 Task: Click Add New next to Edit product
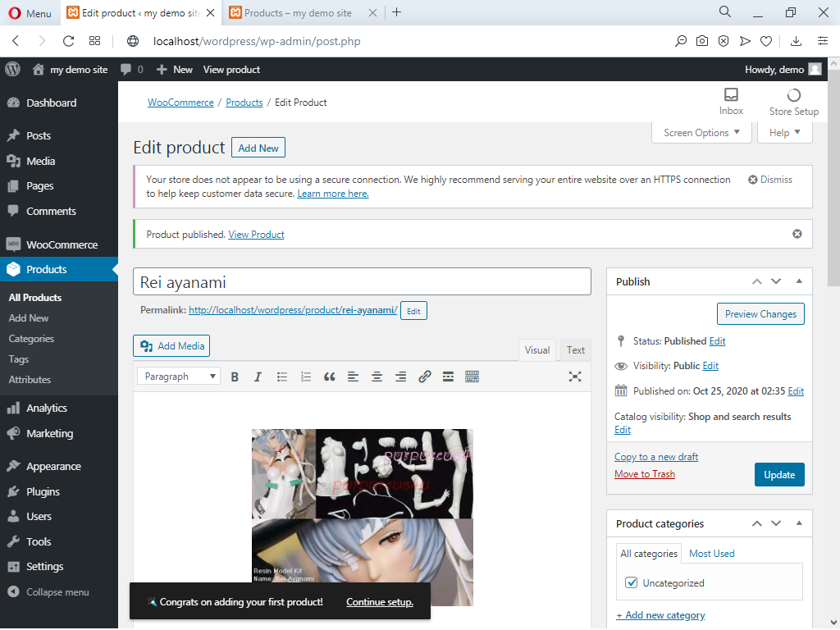(258, 148)
